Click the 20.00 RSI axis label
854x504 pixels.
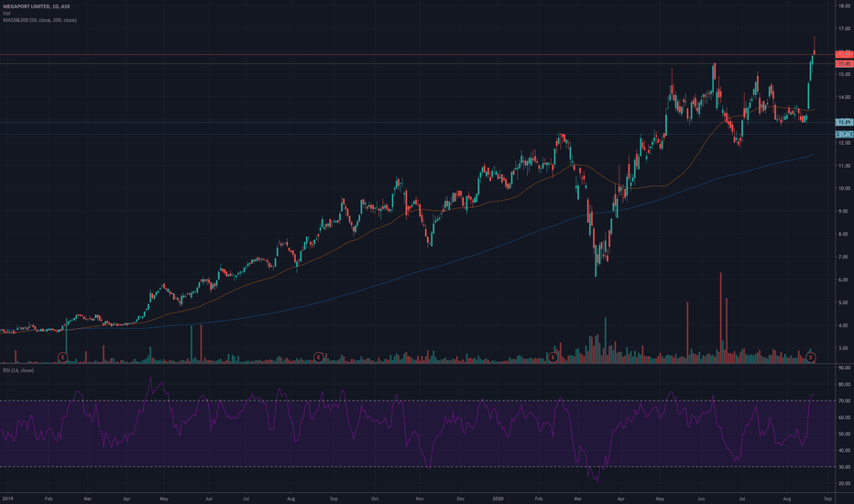pyautogui.click(x=845, y=484)
